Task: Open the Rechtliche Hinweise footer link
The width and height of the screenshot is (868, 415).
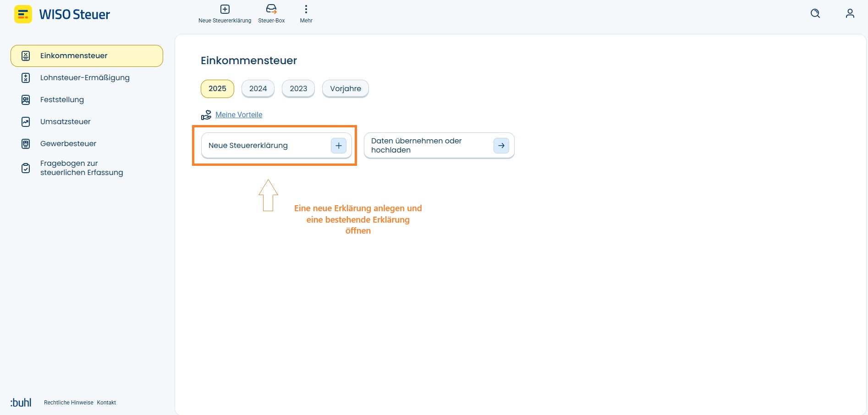Action: pyautogui.click(x=69, y=403)
